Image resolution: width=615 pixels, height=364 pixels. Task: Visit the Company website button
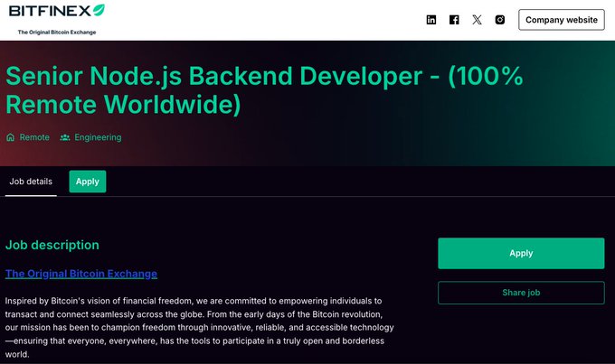click(562, 20)
